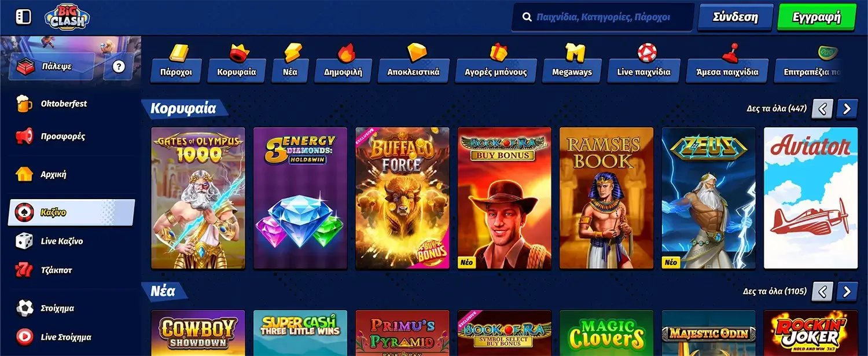The image size is (868, 356).
Task: Click the Big Clash logo
Action: tap(67, 17)
